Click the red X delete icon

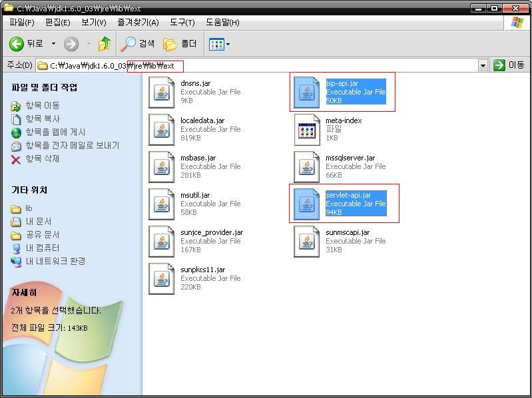(x=16, y=159)
